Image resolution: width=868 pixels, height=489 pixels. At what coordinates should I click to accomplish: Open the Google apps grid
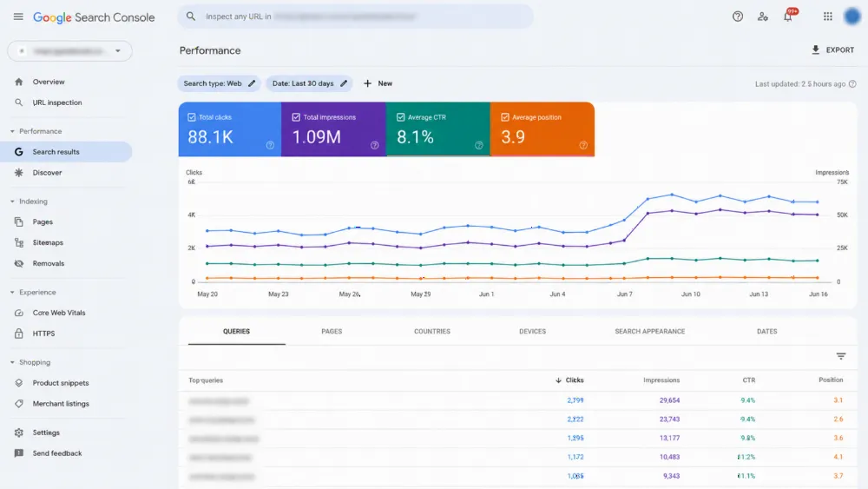[827, 17]
